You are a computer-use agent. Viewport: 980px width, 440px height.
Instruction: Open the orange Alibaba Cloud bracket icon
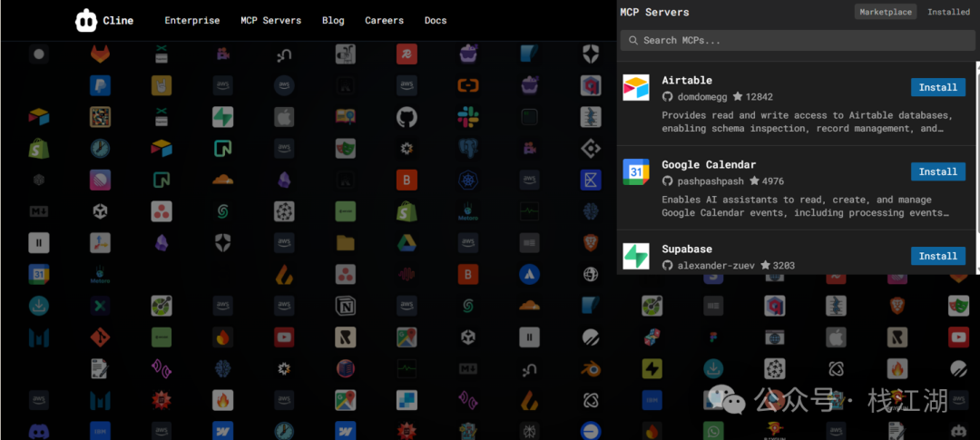(x=467, y=85)
